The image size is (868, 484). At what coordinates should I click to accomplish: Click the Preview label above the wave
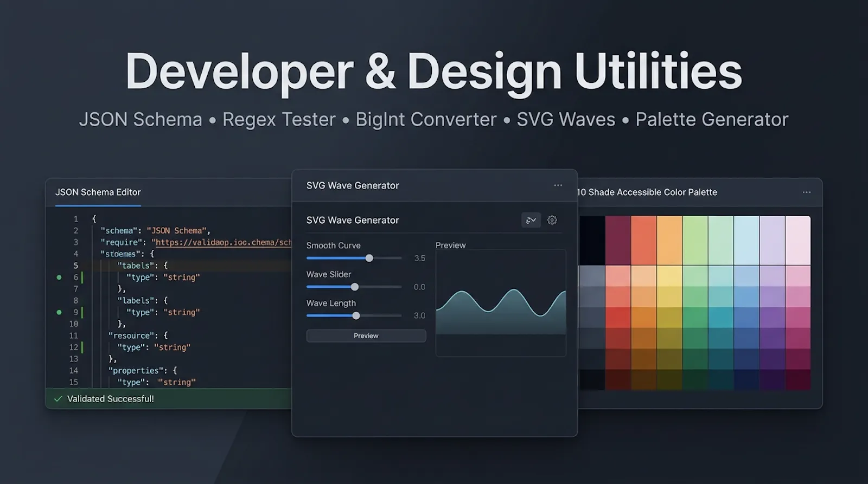[x=451, y=245]
